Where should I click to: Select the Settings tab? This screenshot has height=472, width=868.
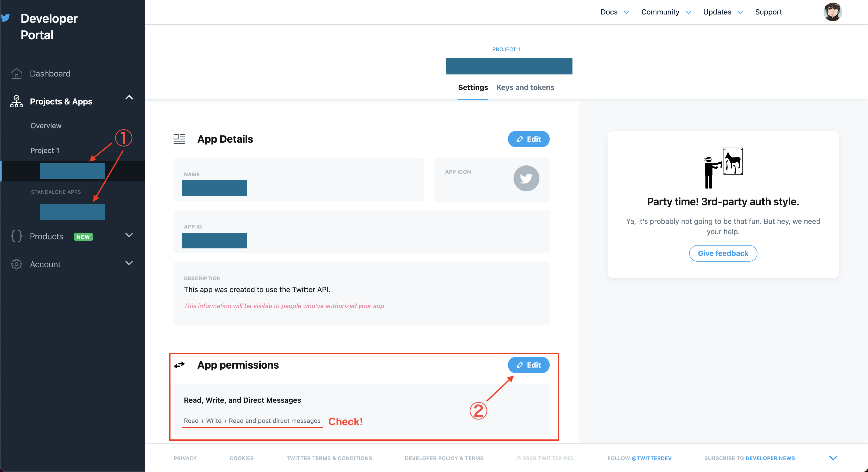pyautogui.click(x=473, y=87)
